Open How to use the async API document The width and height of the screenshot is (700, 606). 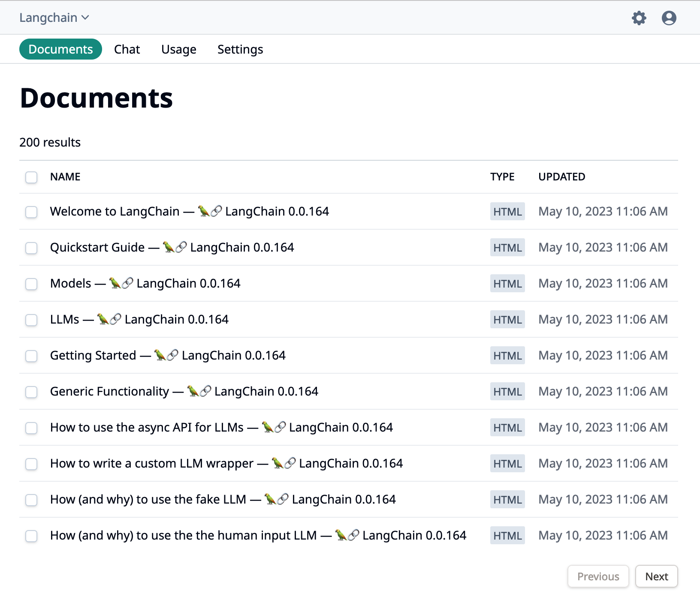coord(221,427)
